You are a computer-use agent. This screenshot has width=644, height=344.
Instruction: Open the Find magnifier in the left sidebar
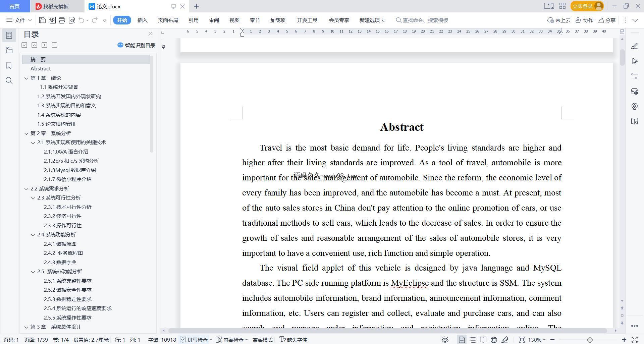[x=9, y=80]
